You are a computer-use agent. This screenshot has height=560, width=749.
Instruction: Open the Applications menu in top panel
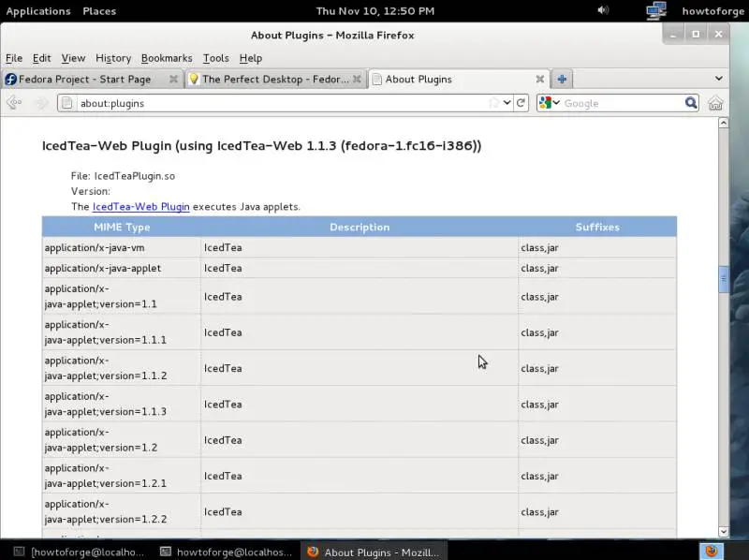38,11
